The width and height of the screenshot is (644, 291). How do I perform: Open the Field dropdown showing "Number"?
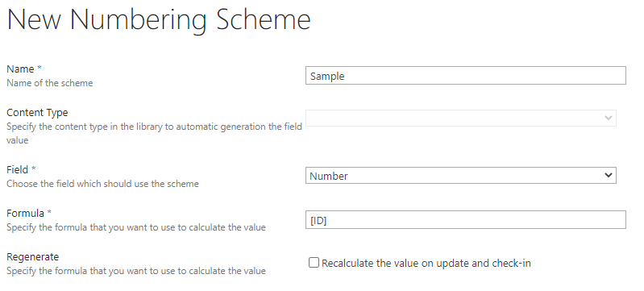click(x=461, y=176)
